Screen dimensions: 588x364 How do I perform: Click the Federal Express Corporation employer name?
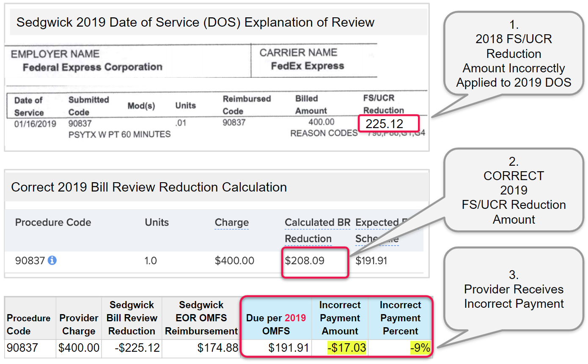tap(92, 67)
